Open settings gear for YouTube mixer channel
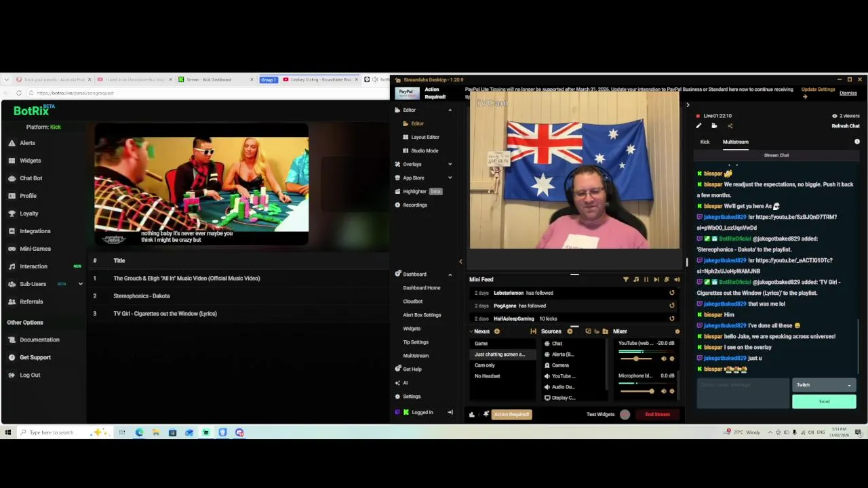 point(672,359)
